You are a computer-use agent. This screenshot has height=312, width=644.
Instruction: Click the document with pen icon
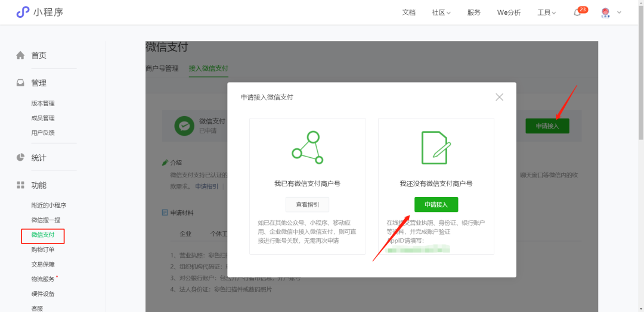coord(436,148)
